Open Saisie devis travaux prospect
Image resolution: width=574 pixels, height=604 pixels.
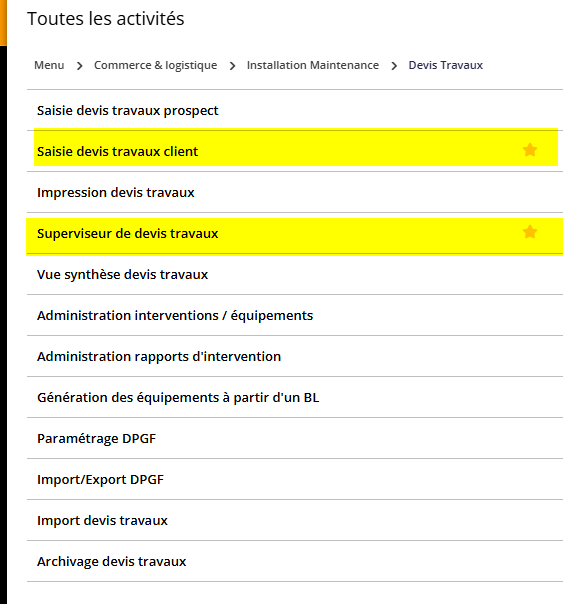pos(295,111)
